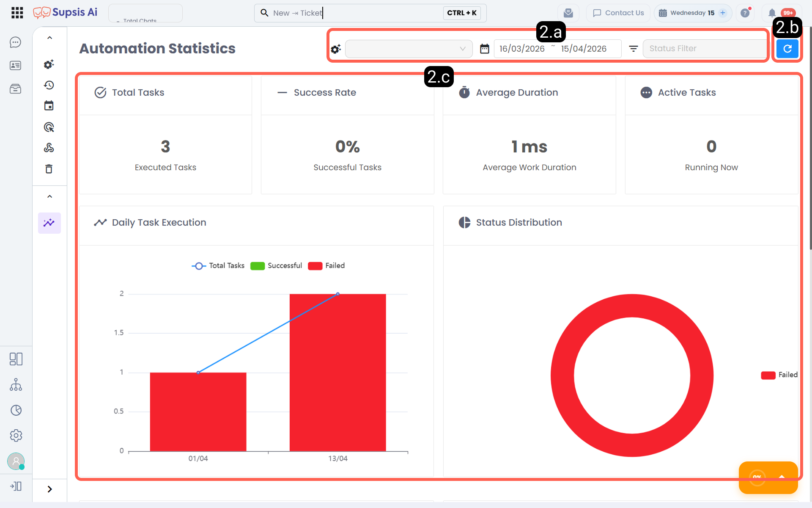This screenshot has width=812, height=508.
Task: Open the automation selection dropdown
Action: (x=409, y=49)
